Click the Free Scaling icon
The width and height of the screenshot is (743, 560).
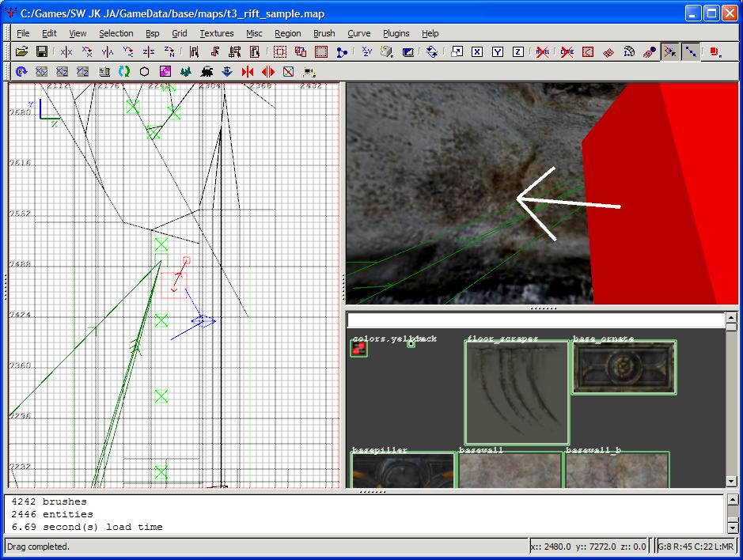(457, 51)
